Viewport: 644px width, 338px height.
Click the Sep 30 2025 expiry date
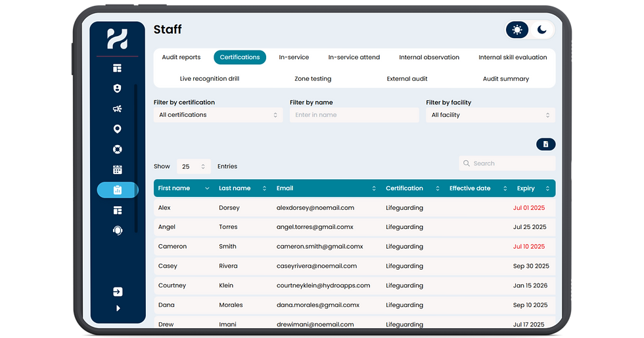(531, 266)
